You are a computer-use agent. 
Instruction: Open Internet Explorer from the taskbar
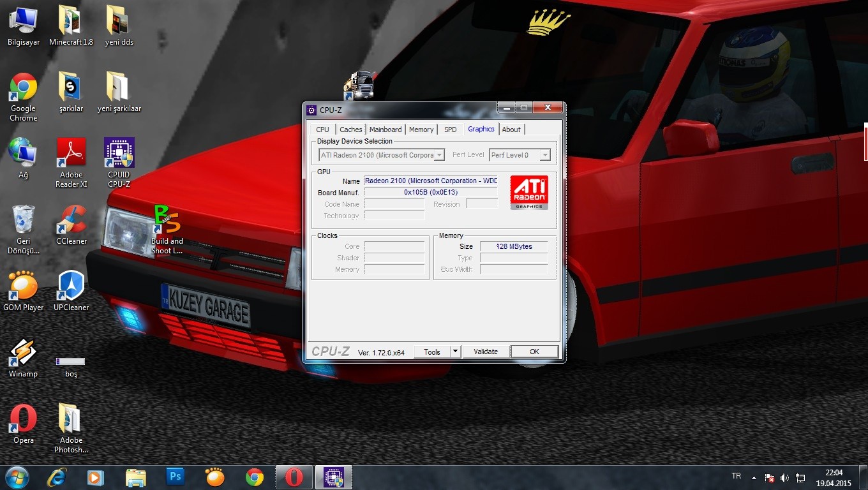[x=57, y=477]
